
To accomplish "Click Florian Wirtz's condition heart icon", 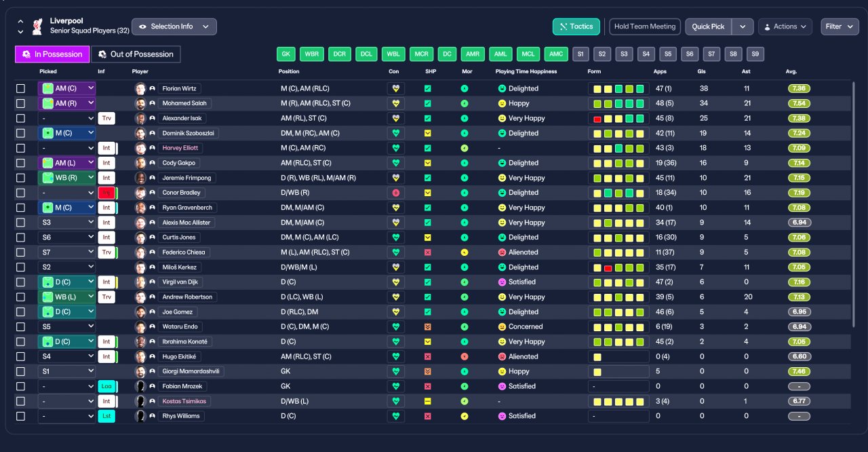I will coord(396,88).
